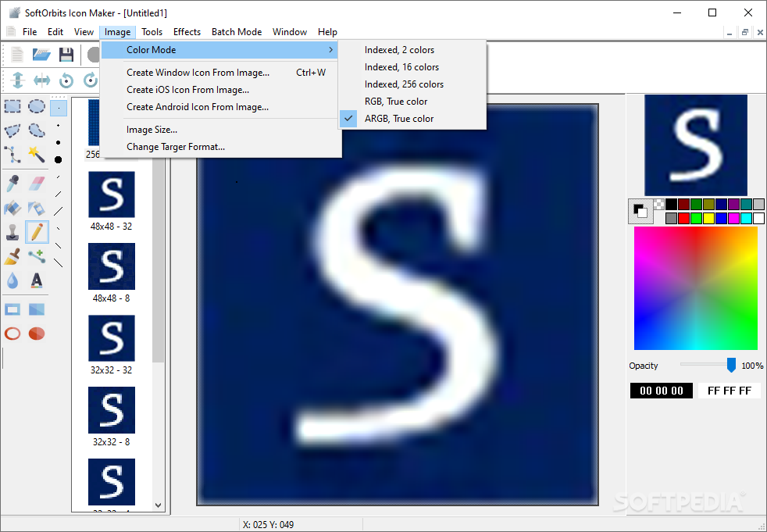Viewport: 767px width, 532px height.
Task: Pick the cyan color swatch
Action: click(x=746, y=218)
